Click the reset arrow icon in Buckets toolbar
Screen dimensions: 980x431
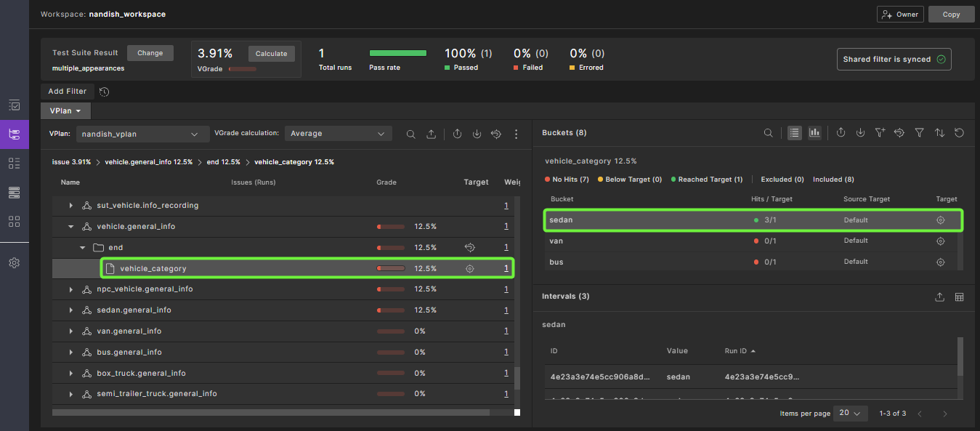tap(959, 133)
